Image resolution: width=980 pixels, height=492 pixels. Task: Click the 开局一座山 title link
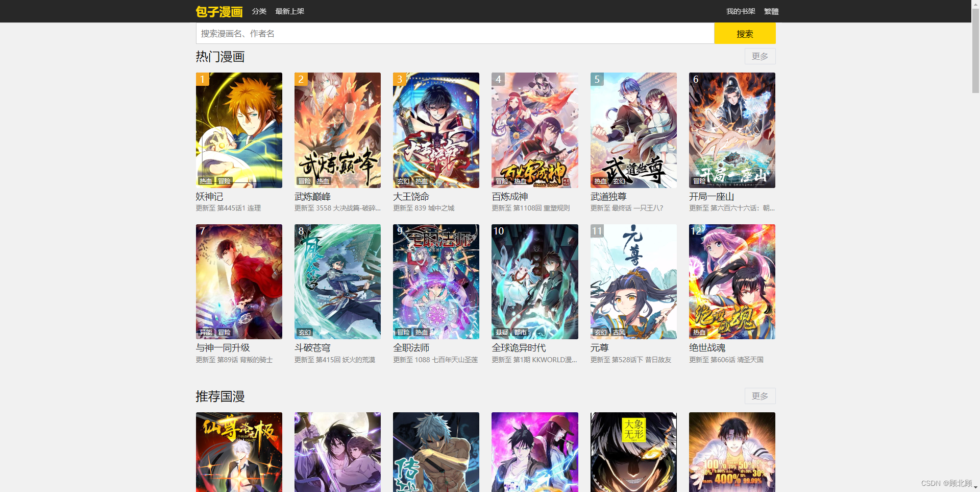pyautogui.click(x=712, y=197)
